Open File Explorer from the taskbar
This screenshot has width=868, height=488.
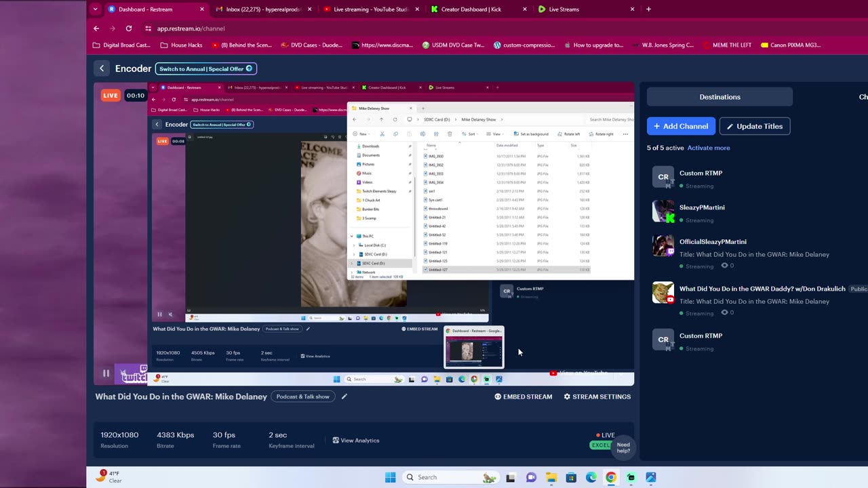point(551,477)
